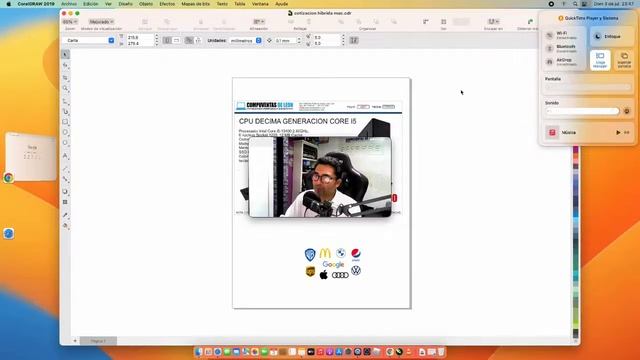The height and width of the screenshot is (360, 640).
Task: Open the Carta page size dropdown
Action: [x=111, y=40]
